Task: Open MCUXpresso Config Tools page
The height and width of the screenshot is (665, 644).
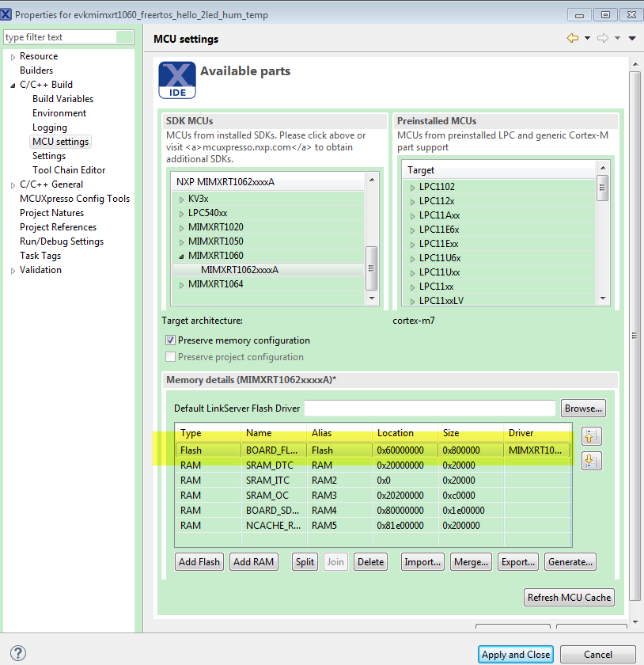Action: pos(74,199)
